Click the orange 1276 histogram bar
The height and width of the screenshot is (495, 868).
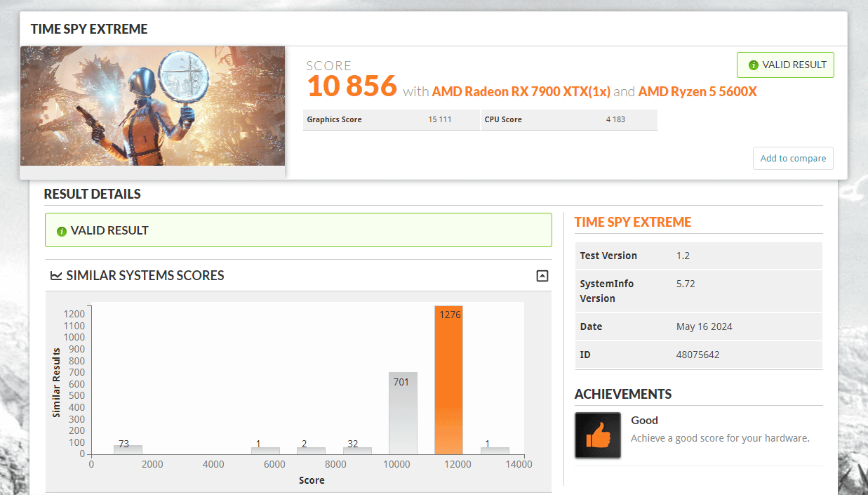pyautogui.click(x=448, y=380)
